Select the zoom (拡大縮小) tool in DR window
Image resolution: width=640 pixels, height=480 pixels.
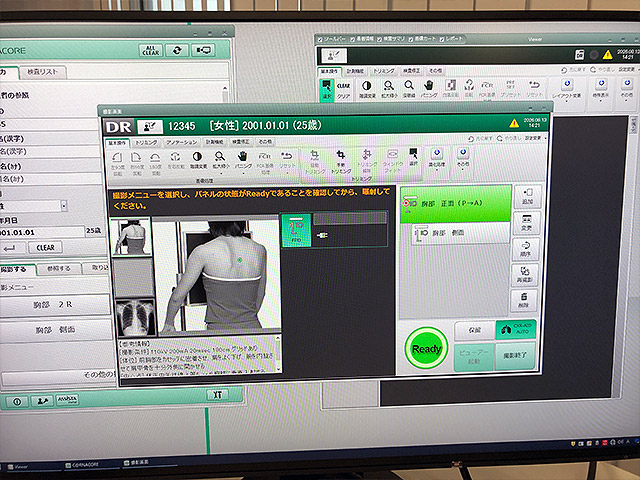tap(220, 160)
